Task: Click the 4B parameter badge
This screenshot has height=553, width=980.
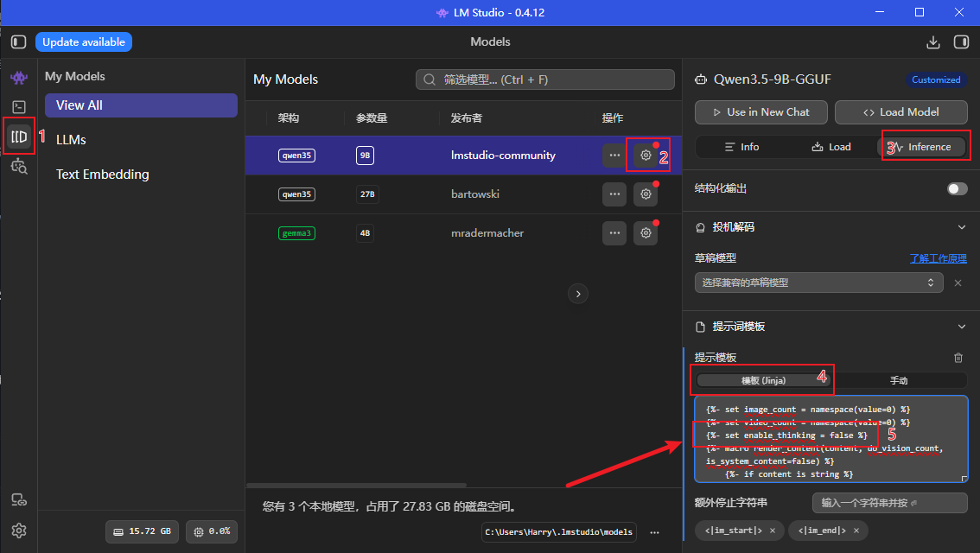Action: click(x=365, y=233)
